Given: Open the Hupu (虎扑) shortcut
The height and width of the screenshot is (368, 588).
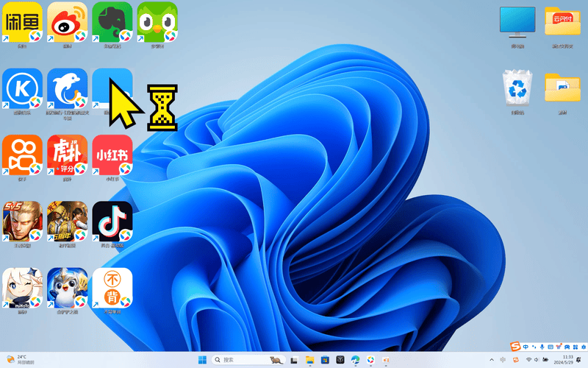Looking at the screenshot, I should click(67, 155).
